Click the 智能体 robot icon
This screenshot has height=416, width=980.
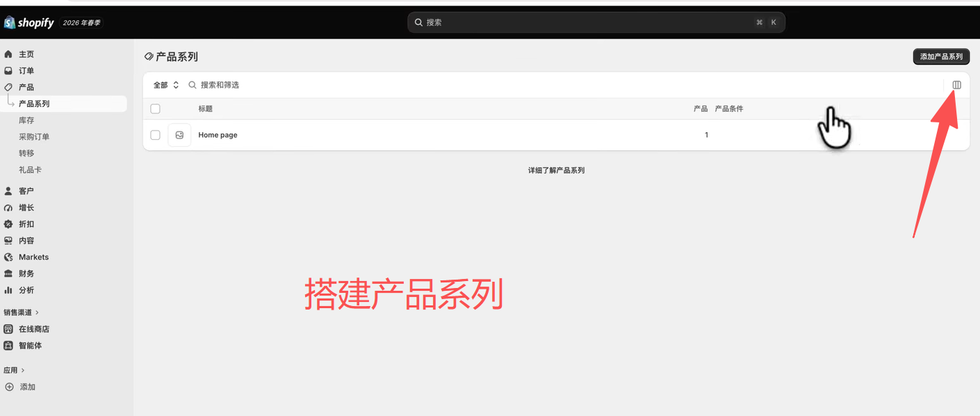coord(8,346)
